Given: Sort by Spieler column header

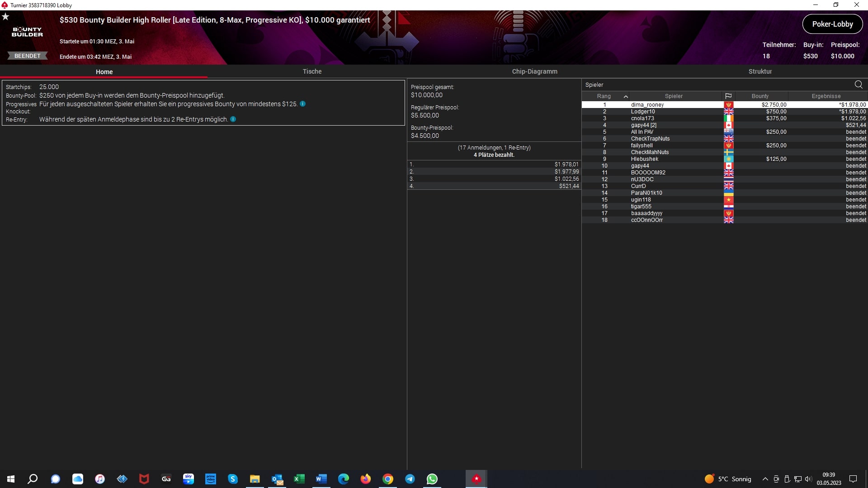Looking at the screenshot, I should point(674,96).
